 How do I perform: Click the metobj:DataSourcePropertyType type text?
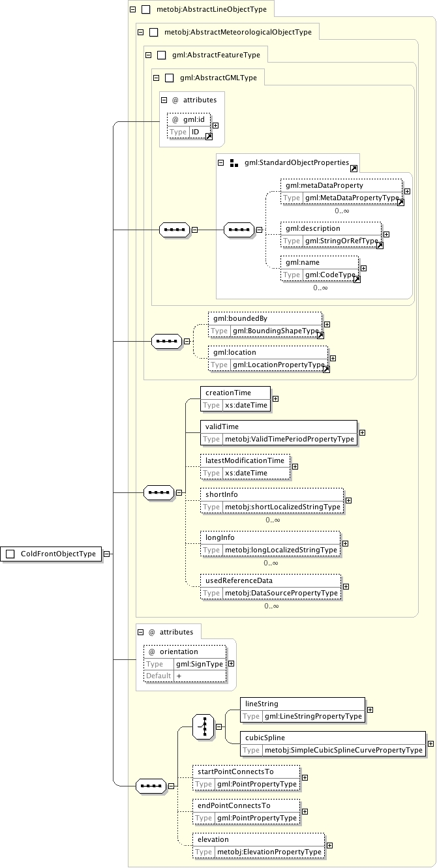point(281,593)
